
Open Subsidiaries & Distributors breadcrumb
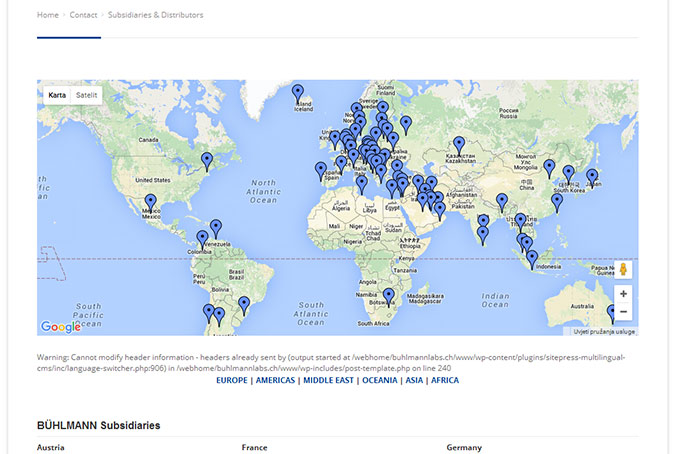pyautogui.click(x=155, y=15)
